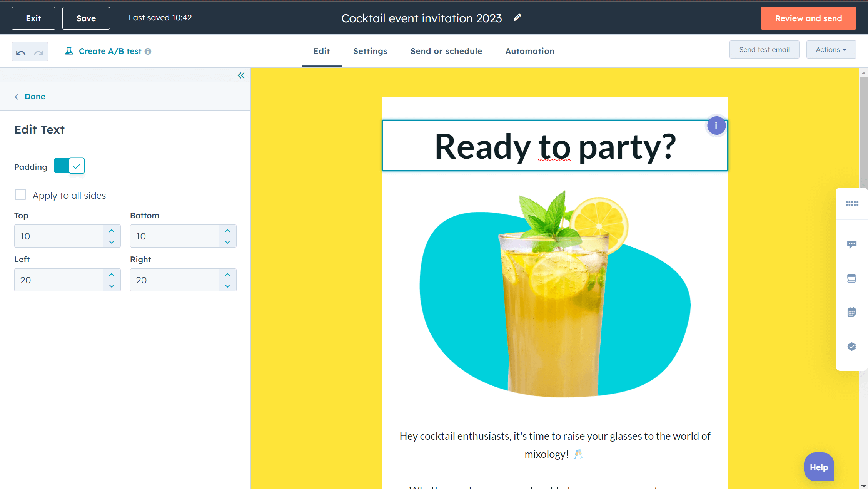Click the undo arrow icon
This screenshot has height=489, width=868.
coord(21,52)
